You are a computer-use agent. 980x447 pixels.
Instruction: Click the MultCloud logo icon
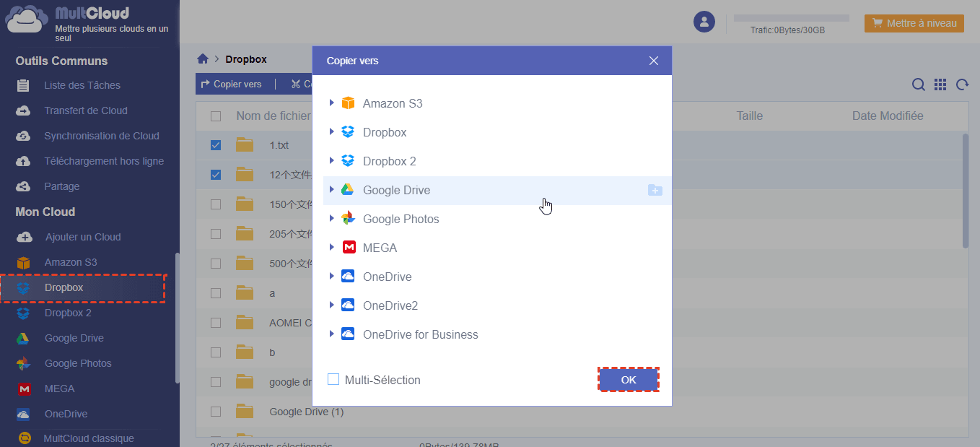27,19
